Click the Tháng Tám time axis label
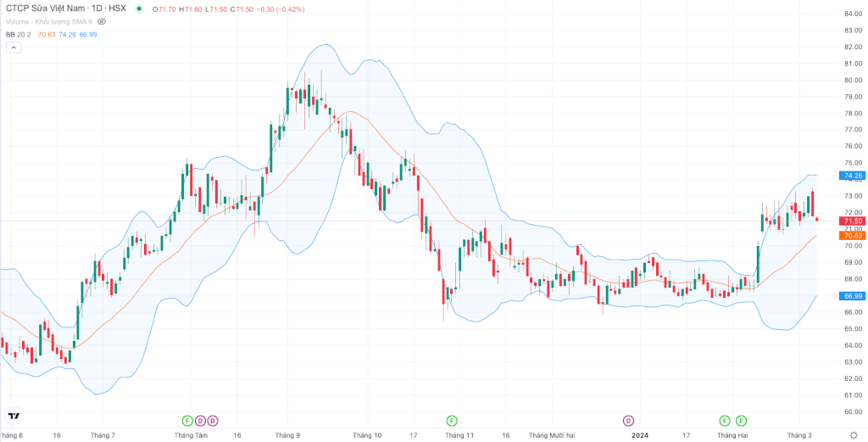Screen dimensions: 868x442 (191, 435)
